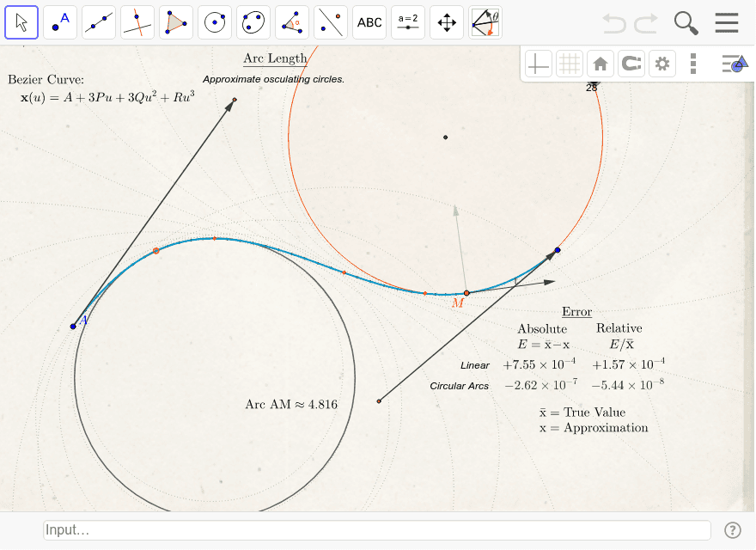Click 'Approximate osculating circles.' text

[x=273, y=79]
